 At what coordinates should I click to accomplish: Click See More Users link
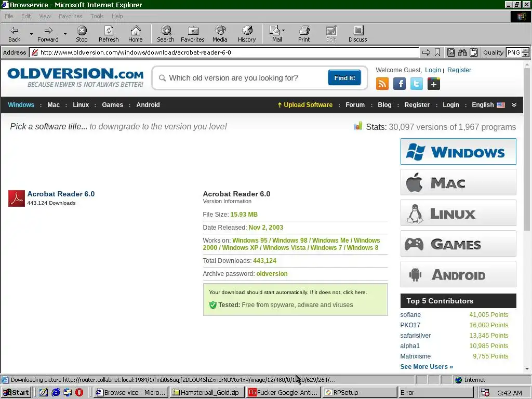(x=427, y=366)
